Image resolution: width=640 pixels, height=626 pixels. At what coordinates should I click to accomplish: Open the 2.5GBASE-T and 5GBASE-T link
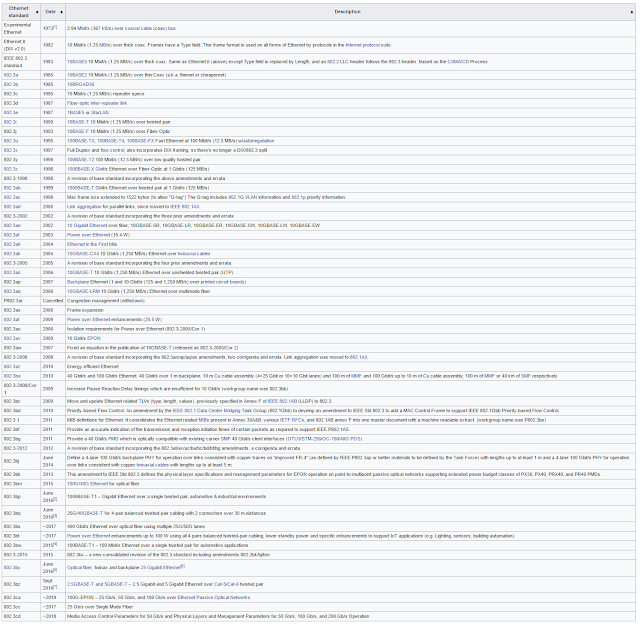click(x=98, y=584)
